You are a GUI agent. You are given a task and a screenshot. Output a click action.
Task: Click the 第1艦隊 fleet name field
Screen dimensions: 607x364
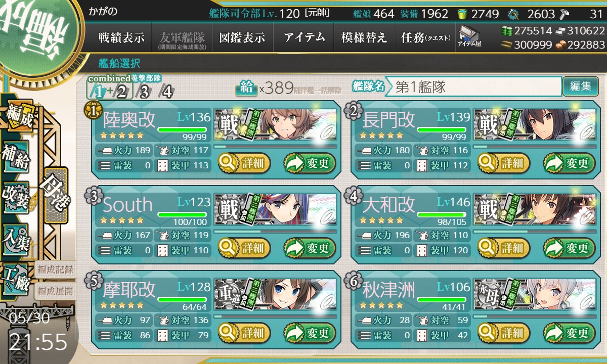tap(473, 86)
